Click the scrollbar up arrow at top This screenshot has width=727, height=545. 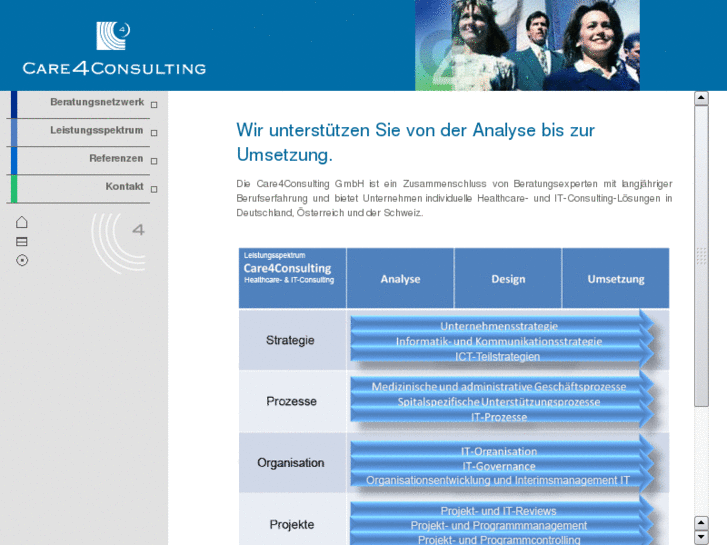(x=701, y=98)
